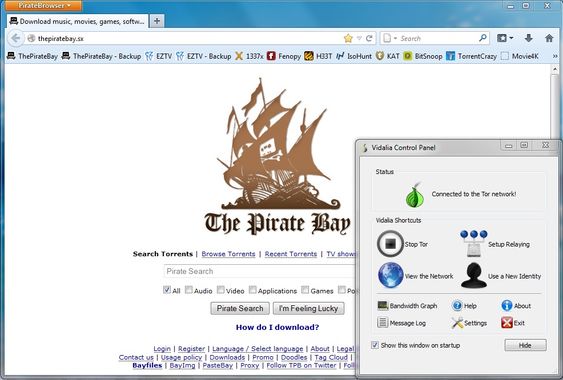This screenshot has width=563, height=380.
Task: Show more bookmarks with the overflow chevron
Action: click(x=555, y=56)
